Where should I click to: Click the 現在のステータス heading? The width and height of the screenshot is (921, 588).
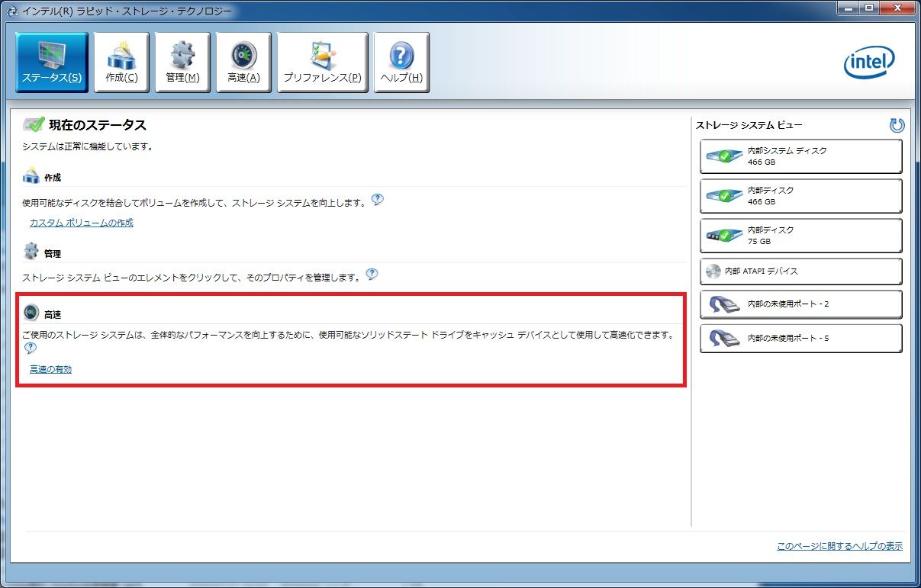point(98,125)
